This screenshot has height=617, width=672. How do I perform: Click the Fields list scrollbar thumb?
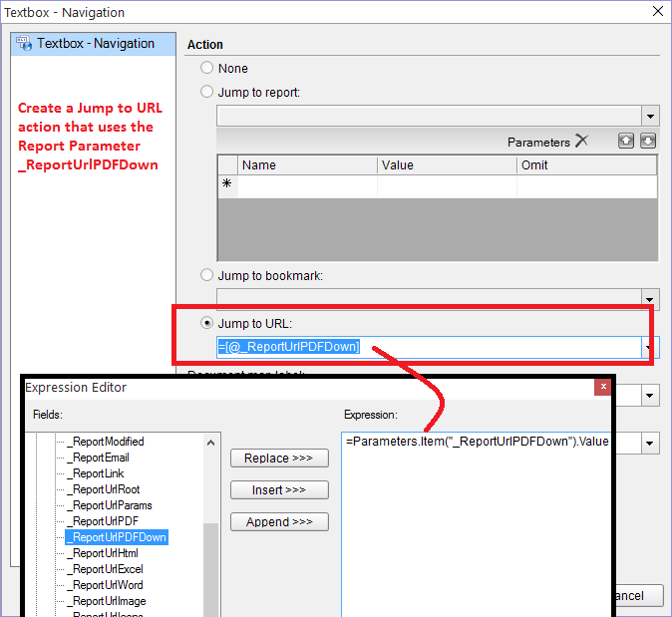(210, 570)
